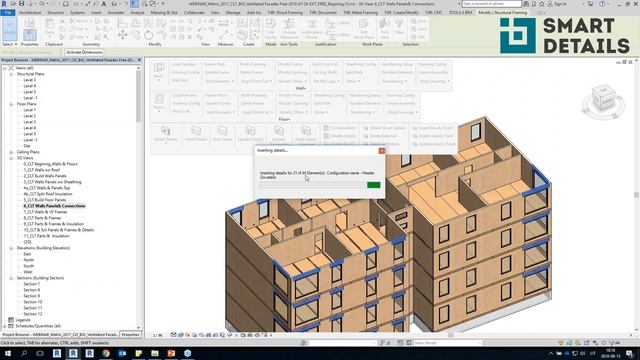Open Wall row Modify Logs dropdown
The width and height of the screenshot is (640, 360).
pos(326,81)
